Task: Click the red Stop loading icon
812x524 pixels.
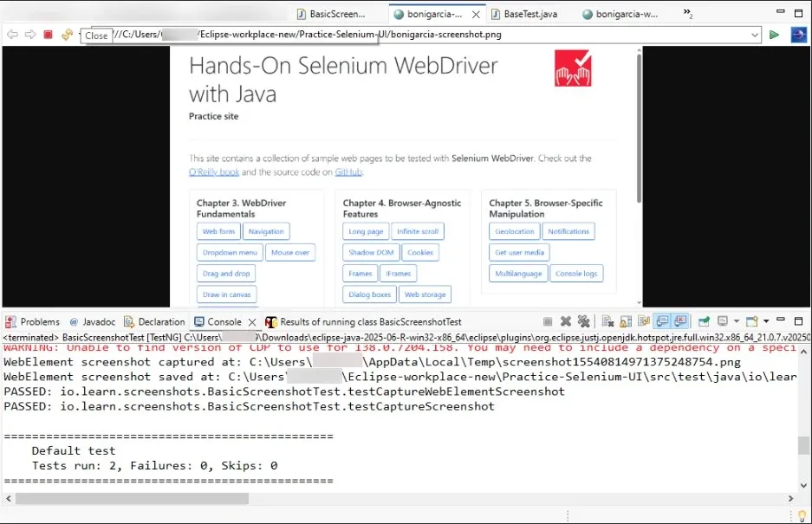Action: pyautogui.click(x=49, y=35)
